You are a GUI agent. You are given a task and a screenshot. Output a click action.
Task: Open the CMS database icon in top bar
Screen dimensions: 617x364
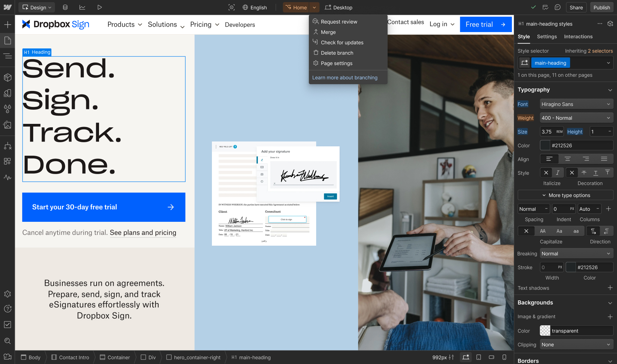coord(65,7)
